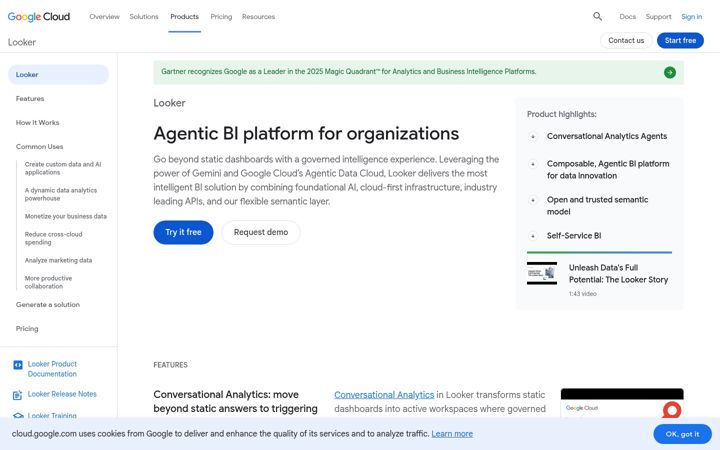This screenshot has width=720, height=450.
Task: Jump to Pricing in sidebar
Action: 27,328
